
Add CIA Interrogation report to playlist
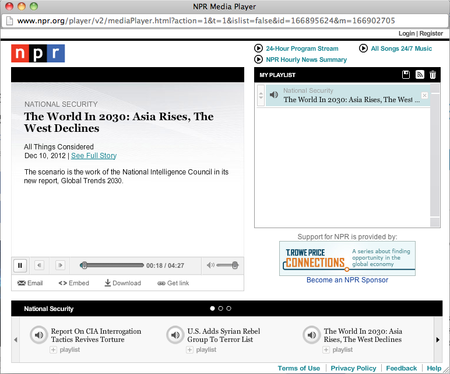[65, 350]
